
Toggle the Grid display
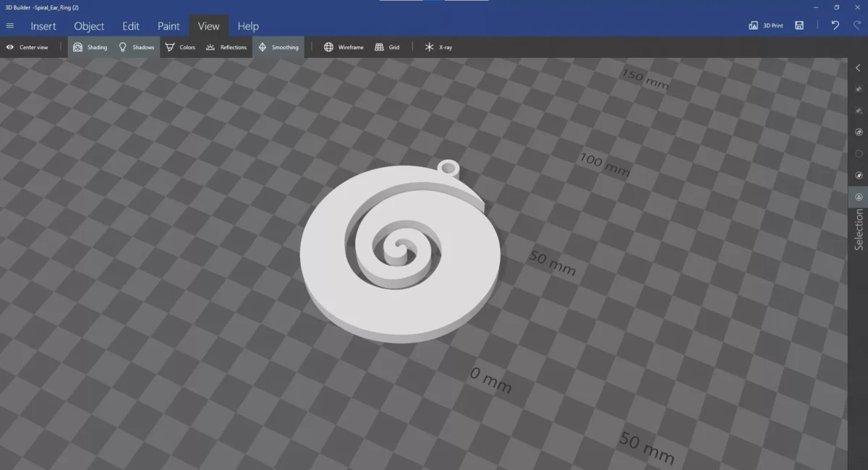pyautogui.click(x=388, y=47)
